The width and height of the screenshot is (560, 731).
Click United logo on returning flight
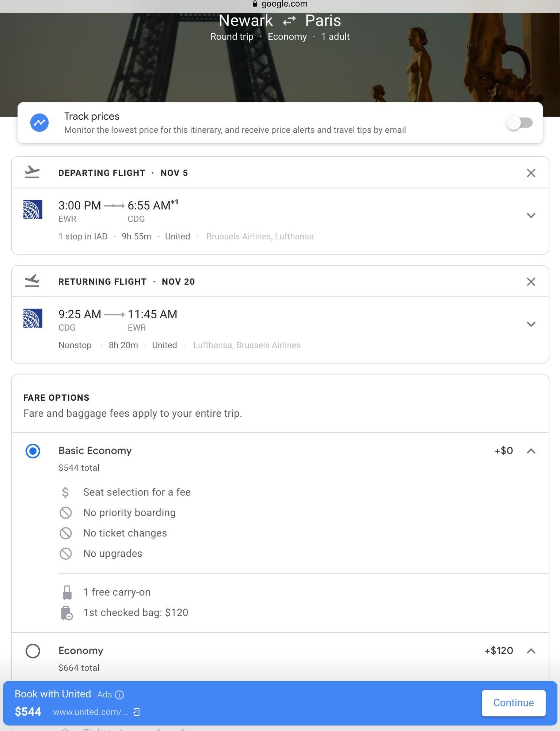(33, 318)
